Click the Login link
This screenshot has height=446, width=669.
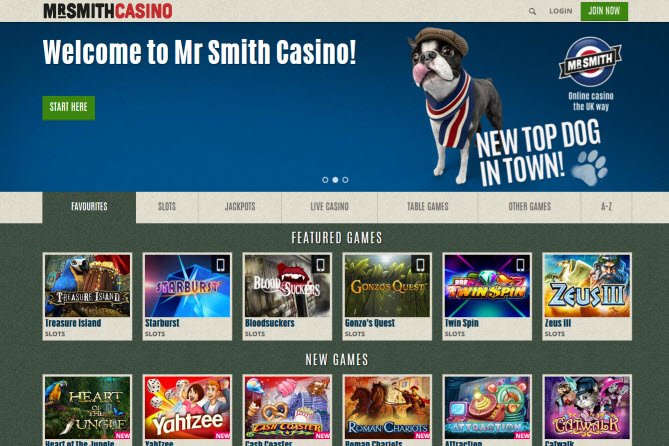(561, 11)
